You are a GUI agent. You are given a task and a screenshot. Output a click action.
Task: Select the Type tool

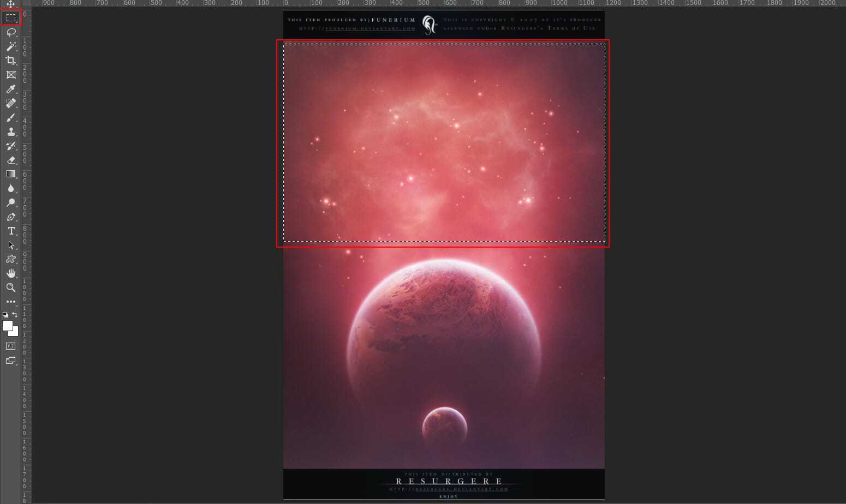(x=10, y=231)
